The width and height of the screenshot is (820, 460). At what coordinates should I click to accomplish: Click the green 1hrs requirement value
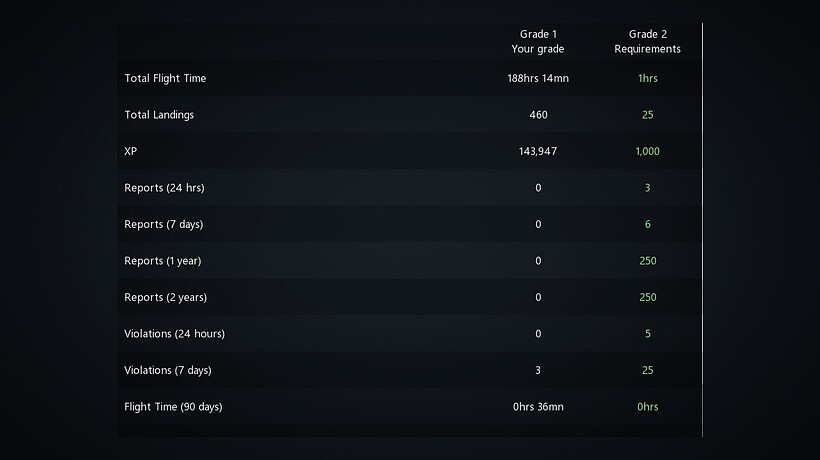coord(647,78)
